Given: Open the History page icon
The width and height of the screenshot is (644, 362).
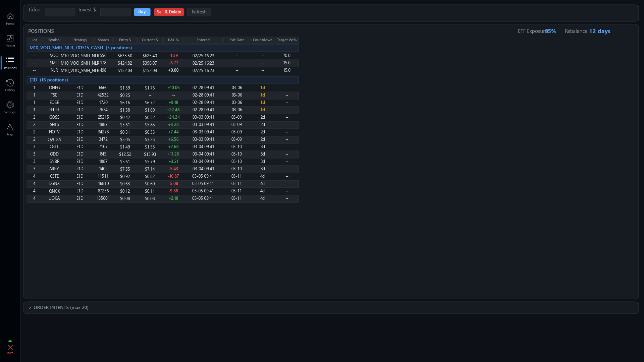Looking at the screenshot, I should click(x=10, y=84).
